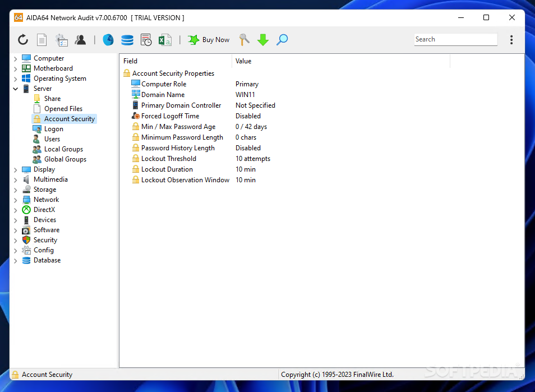Click the Refresh toolbar icon
Viewport: 535px width, 392px height.
23,40
